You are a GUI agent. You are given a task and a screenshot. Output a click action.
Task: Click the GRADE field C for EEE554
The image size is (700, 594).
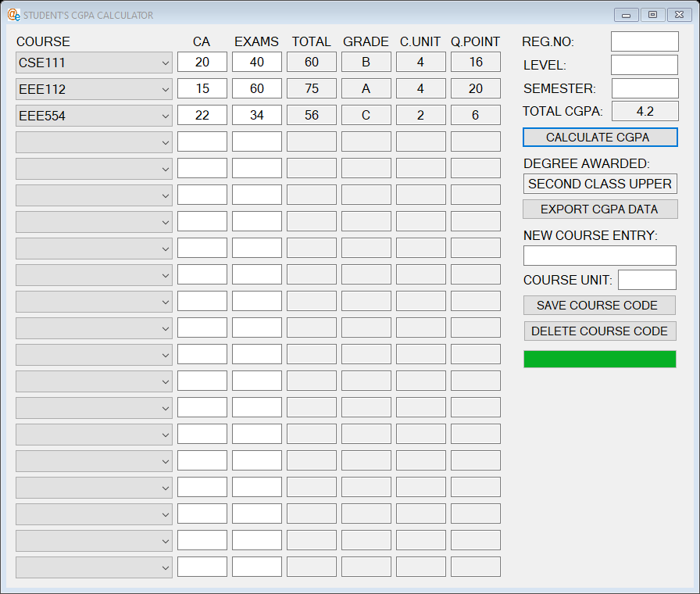(x=366, y=115)
